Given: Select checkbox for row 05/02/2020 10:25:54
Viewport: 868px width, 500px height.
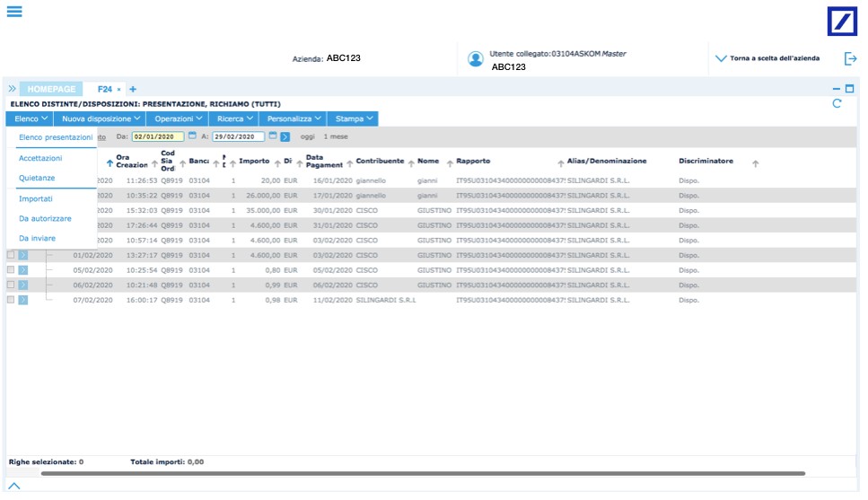Looking at the screenshot, I should click(x=11, y=269).
